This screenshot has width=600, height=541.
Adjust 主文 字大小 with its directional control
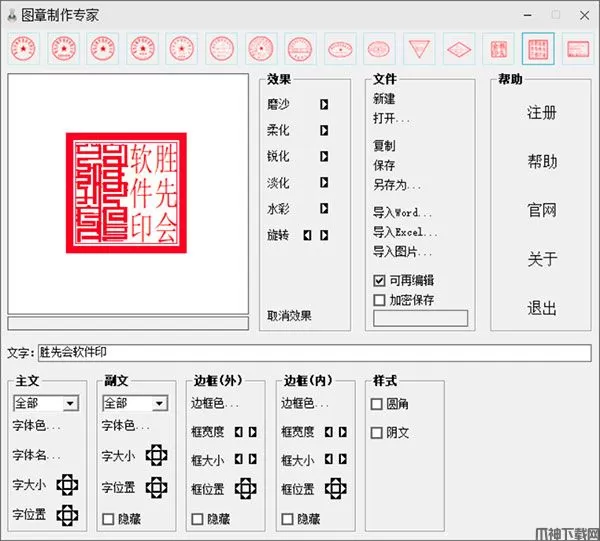(67, 486)
